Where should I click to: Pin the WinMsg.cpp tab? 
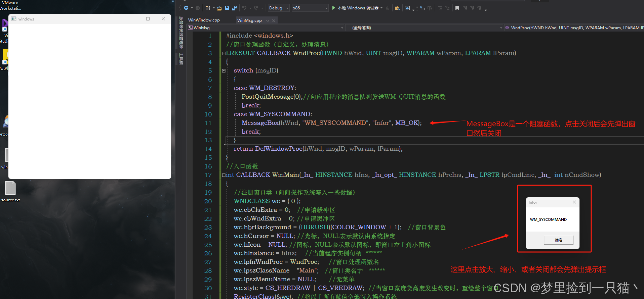(268, 20)
